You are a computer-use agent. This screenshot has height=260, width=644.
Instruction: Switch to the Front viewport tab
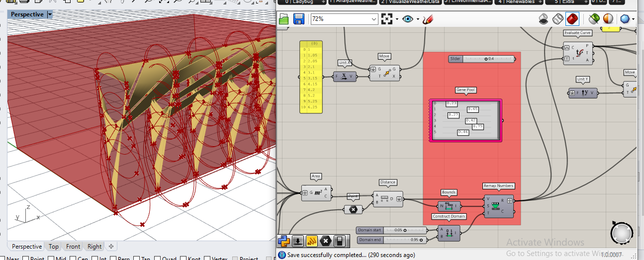coord(73,247)
